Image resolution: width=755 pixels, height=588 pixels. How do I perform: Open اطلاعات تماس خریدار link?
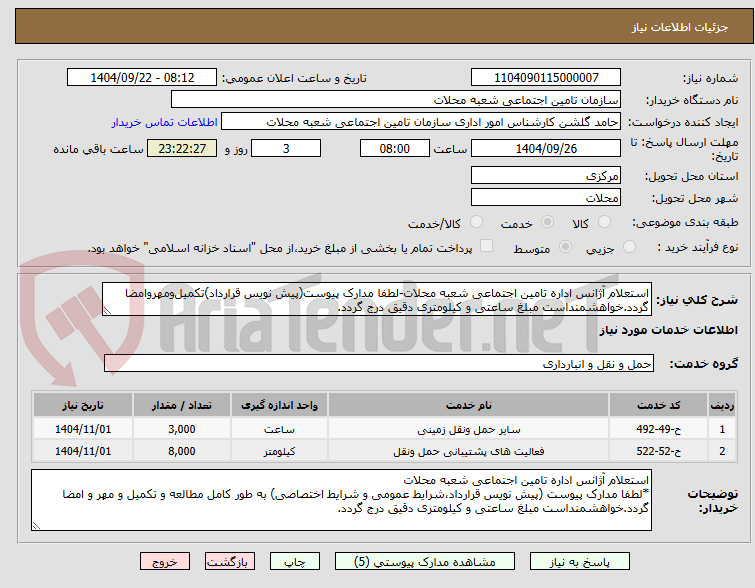[x=165, y=122]
